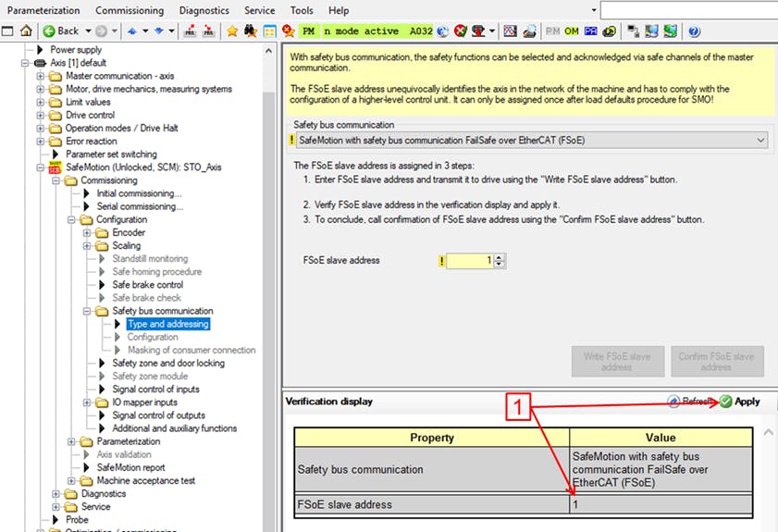Select Signal control of outputs item
Screen dimensions: 778x532
(158, 415)
